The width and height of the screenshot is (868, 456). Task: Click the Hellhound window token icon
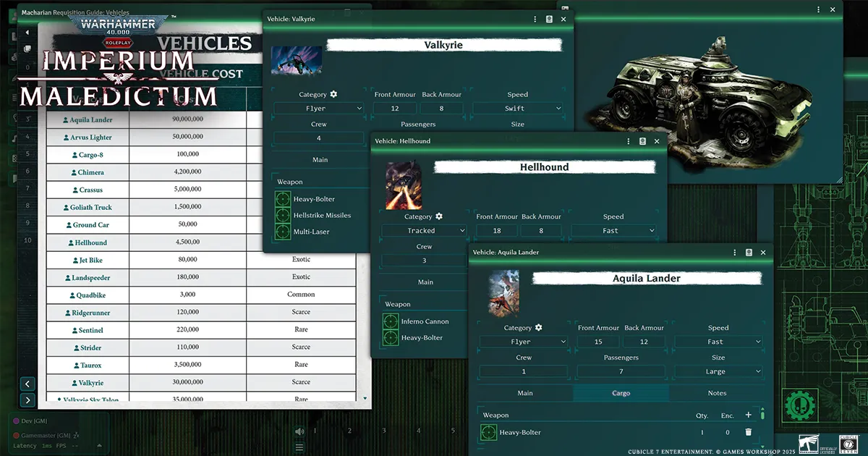click(642, 141)
